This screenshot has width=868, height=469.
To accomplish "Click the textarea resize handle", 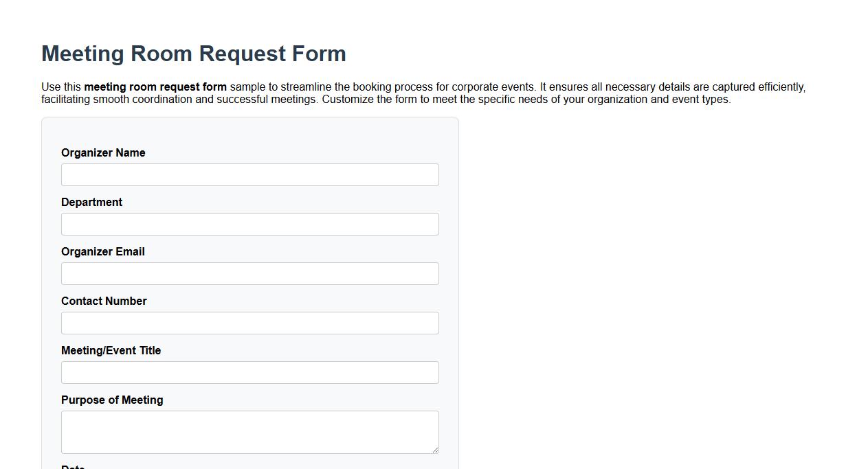I will pyautogui.click(x=436, y=449).
